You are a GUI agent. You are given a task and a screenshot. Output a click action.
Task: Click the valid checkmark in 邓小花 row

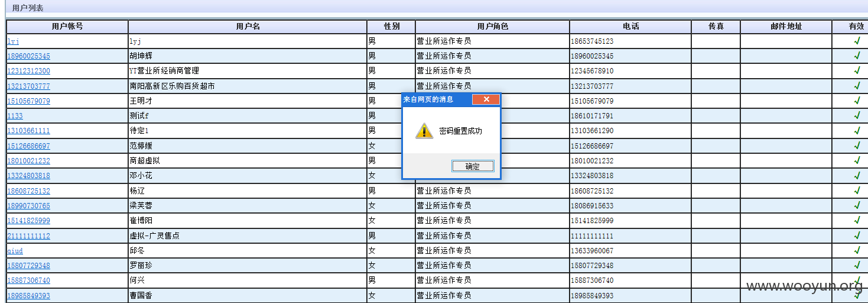(857, 175)
